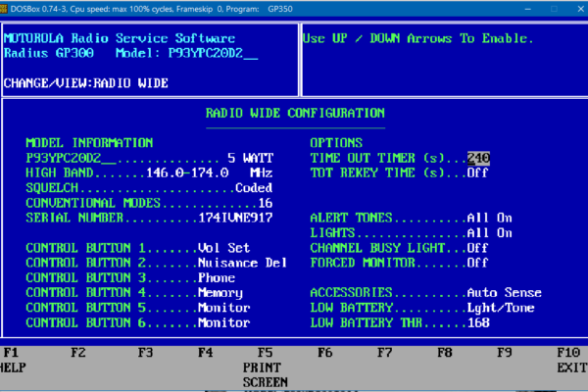Click the FORCED MONITOR label

pos(363,263)
